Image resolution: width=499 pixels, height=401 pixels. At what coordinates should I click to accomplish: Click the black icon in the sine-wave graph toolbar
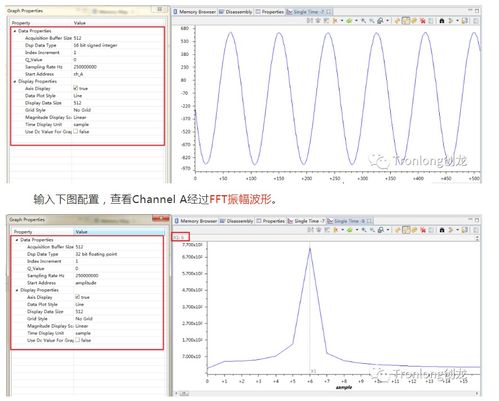442,21
